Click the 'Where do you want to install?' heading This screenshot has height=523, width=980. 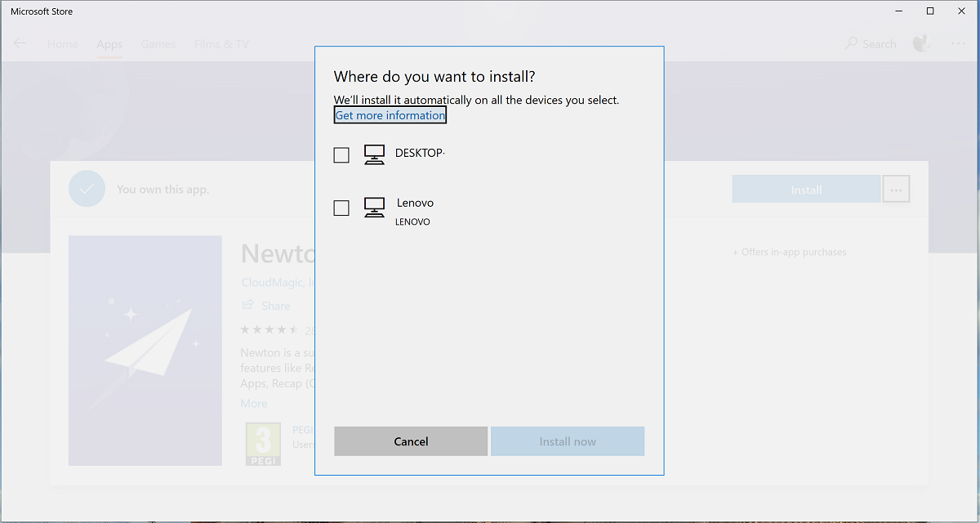(x=434, y=77)
